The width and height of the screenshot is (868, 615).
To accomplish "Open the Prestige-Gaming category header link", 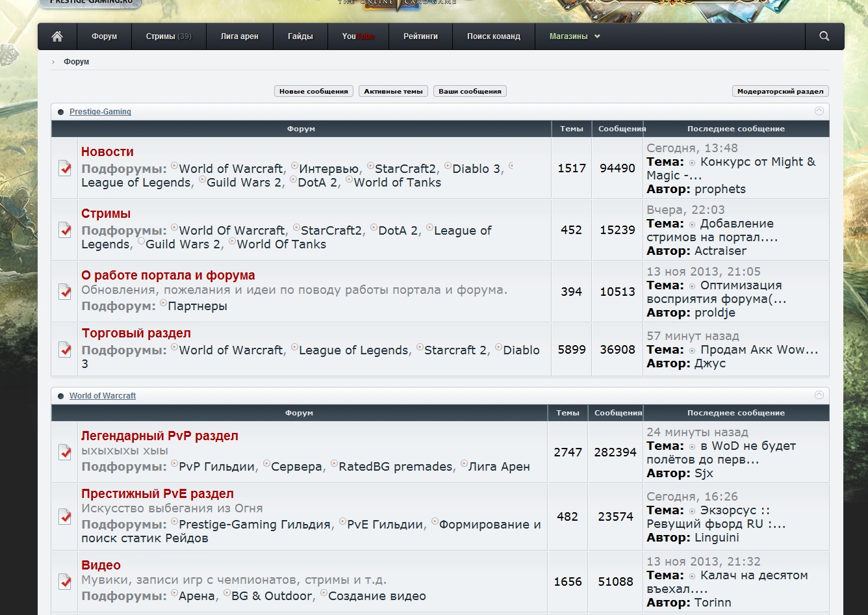I will pyautogui.click(x=100, y=112).
